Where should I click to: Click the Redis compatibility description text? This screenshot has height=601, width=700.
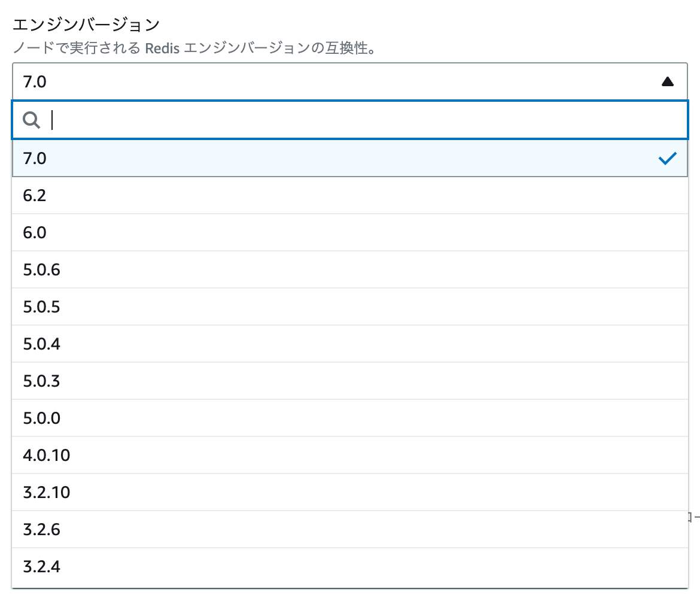tap(194, 48)
